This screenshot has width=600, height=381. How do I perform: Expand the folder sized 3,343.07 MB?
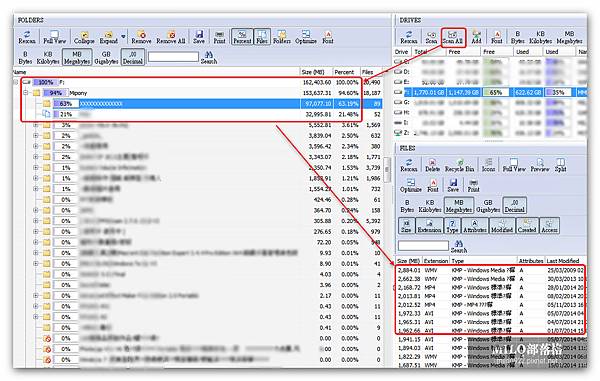tap(36, 157)
